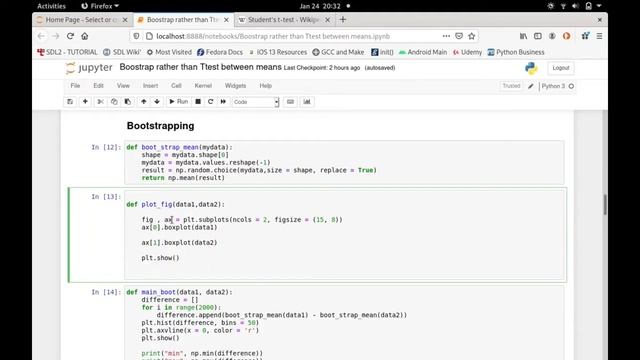Open the Insert menu
This screenshot has width=640, height=360.
tap(150, 86)
